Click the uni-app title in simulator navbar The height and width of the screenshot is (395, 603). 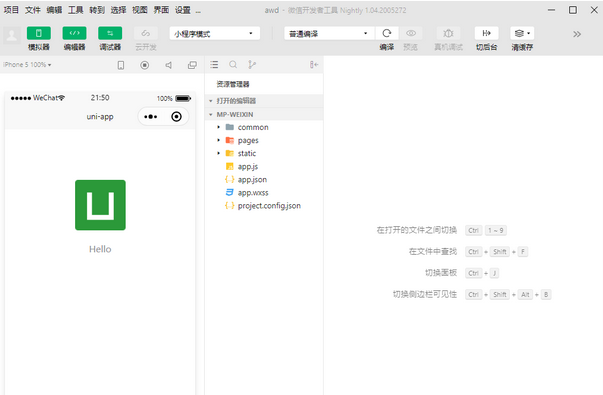click(x=100, y=117)
